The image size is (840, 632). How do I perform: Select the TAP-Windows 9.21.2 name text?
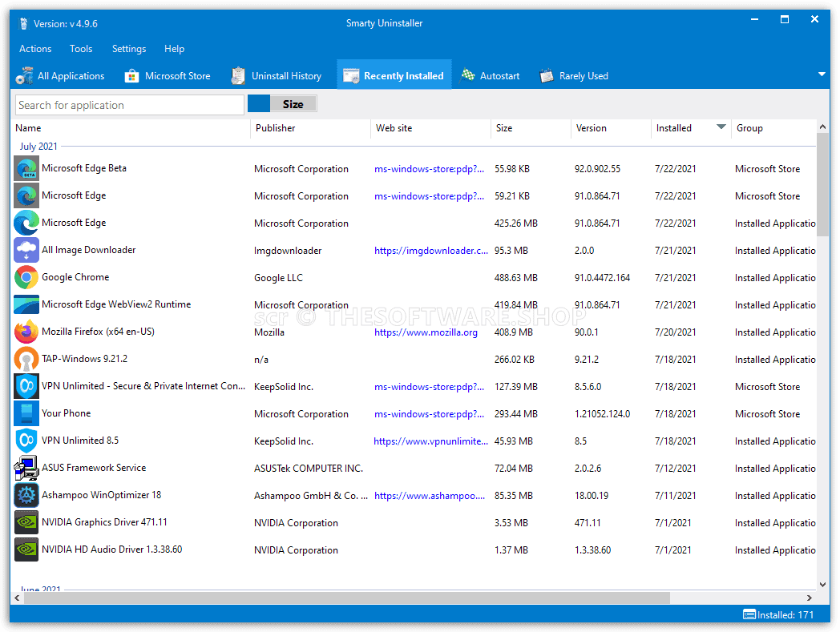pos(85,359)
